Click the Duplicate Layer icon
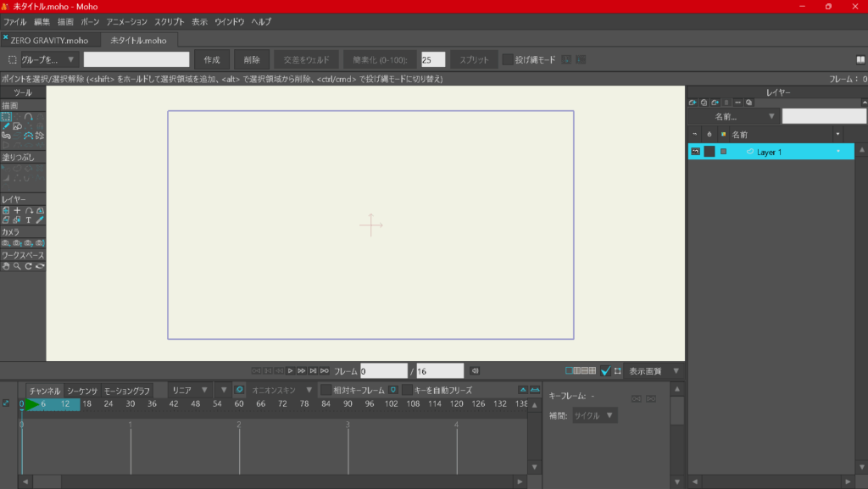 [x=704, y=103]
